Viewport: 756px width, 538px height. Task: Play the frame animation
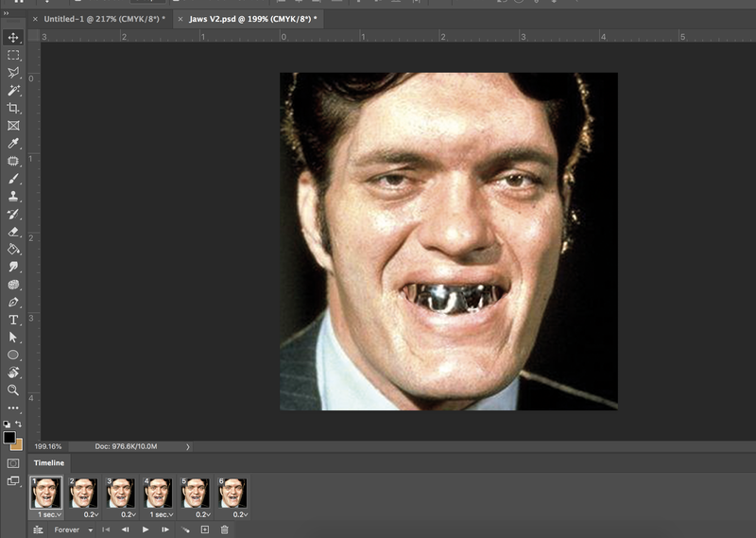146,529
